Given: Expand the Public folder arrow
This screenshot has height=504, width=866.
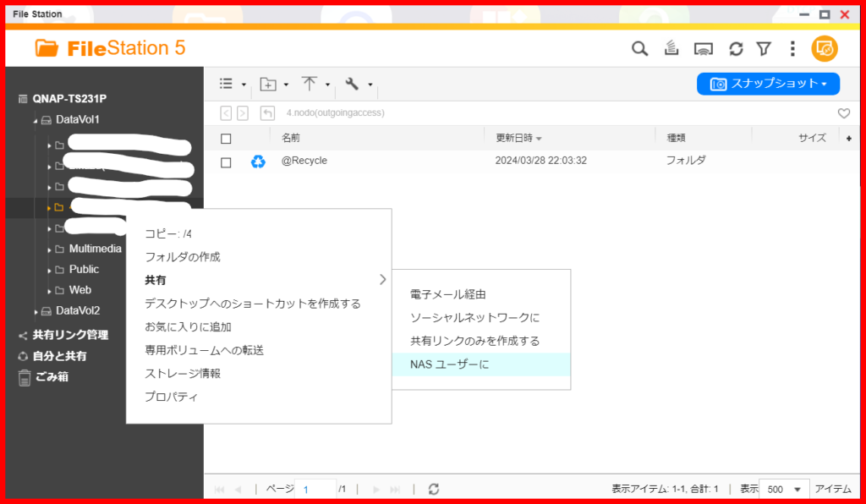Looking at the screenshot, I should [x=49, y=271].
